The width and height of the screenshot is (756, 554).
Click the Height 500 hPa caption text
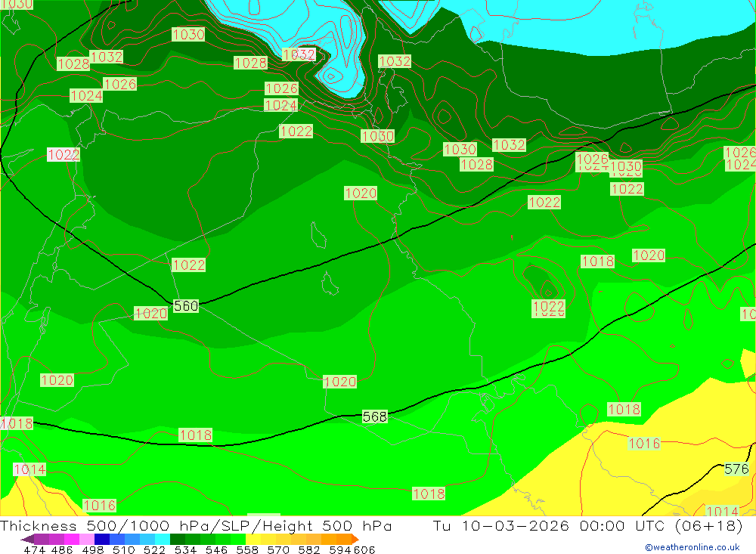(327, 525)
